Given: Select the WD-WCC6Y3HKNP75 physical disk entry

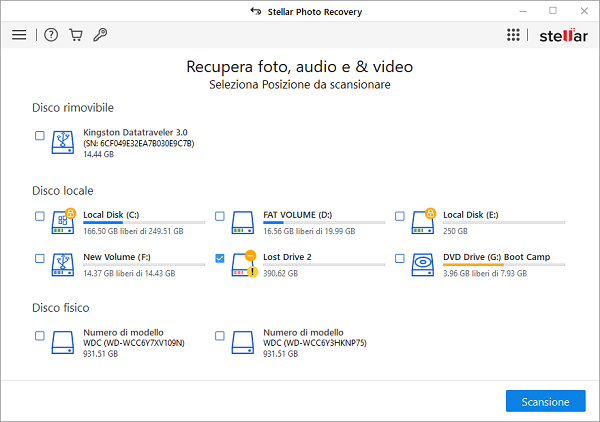Looking at the screenshot, I should click(305, 340).
